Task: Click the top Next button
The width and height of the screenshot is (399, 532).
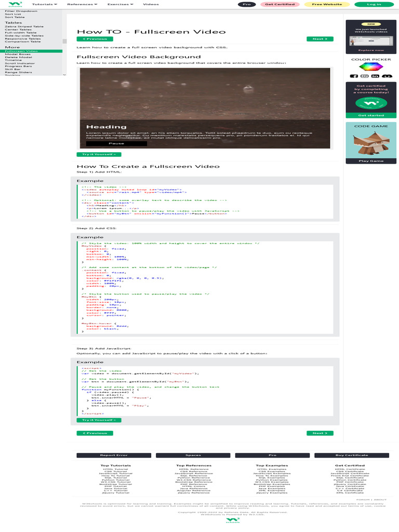Action: click(320, 39)
